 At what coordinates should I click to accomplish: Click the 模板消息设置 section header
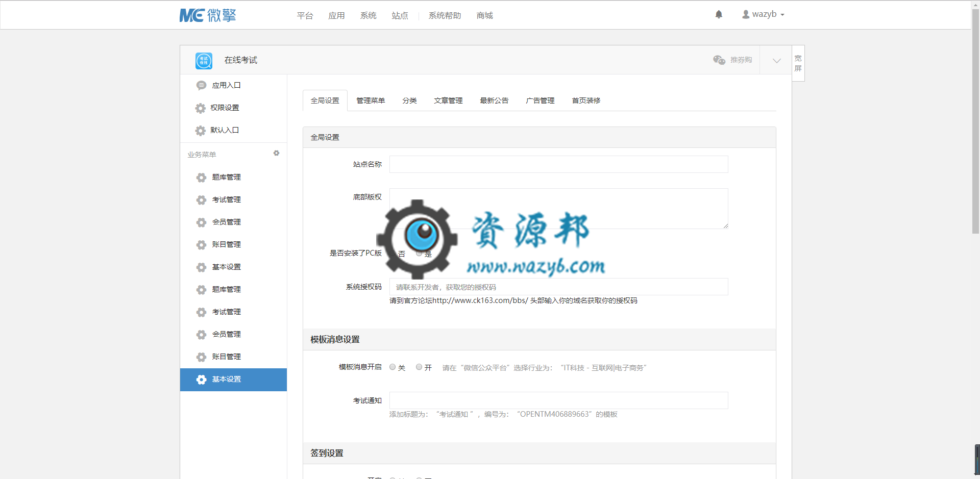click(540, 339)
